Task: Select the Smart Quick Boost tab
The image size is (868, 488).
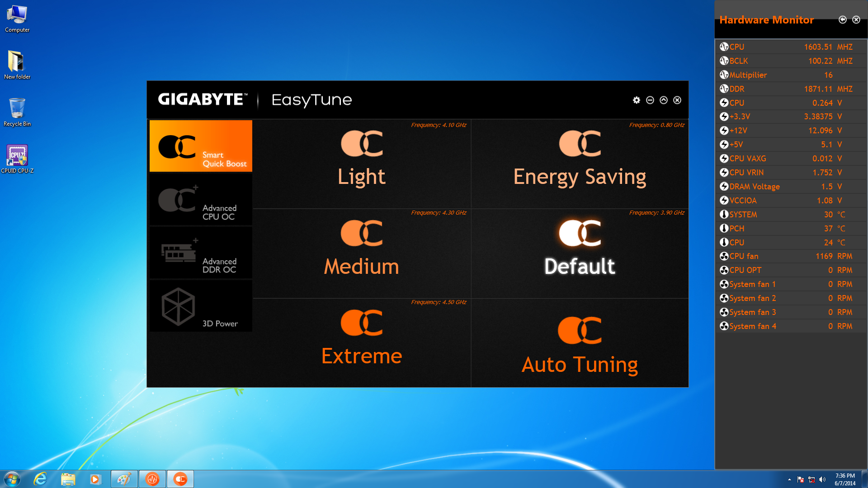Action: pyautogui.click(x=201, y=146)
